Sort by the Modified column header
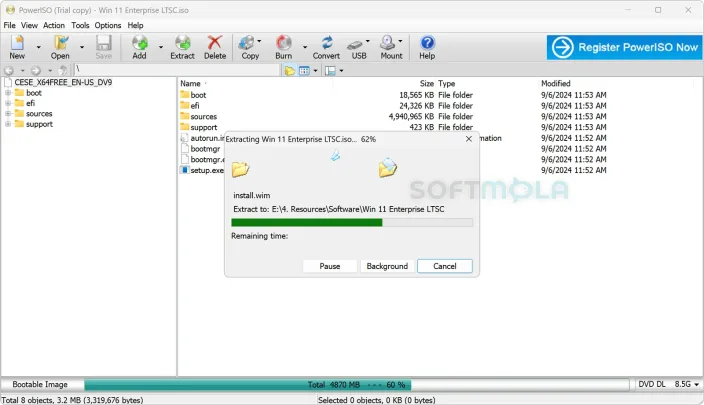This screenshot has width=704, height=405. point(555,84)
